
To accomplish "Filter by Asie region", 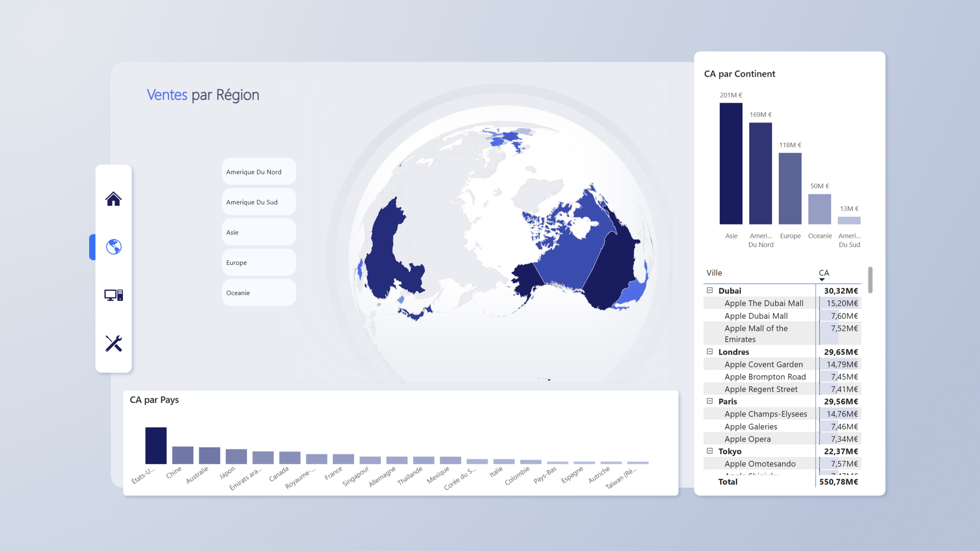I will (259, 232).
